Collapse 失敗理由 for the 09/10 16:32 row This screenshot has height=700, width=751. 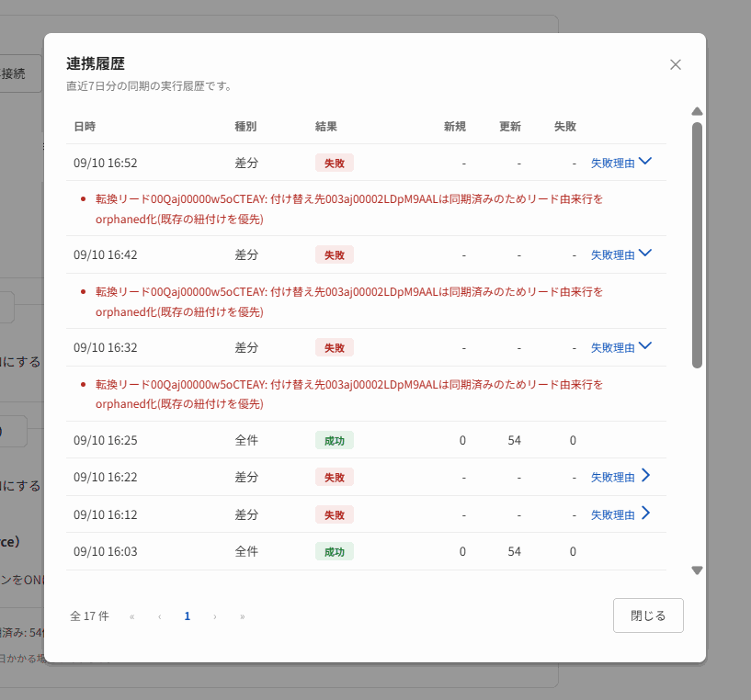pyautogui.click(x=620, y=347)
